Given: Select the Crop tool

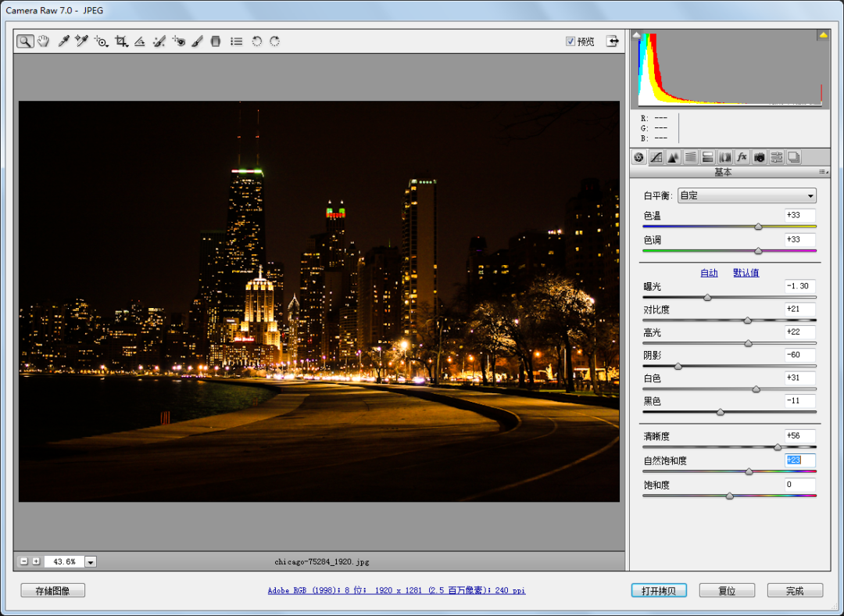Looking at the screenshot, I should click(x=121, y=41).
